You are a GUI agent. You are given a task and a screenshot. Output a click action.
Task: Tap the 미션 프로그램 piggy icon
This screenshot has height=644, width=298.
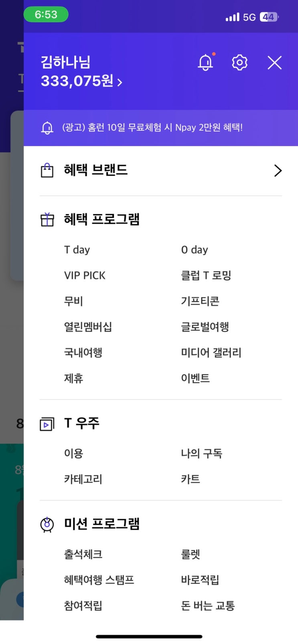pyautogui.click(x=47, y=524)
